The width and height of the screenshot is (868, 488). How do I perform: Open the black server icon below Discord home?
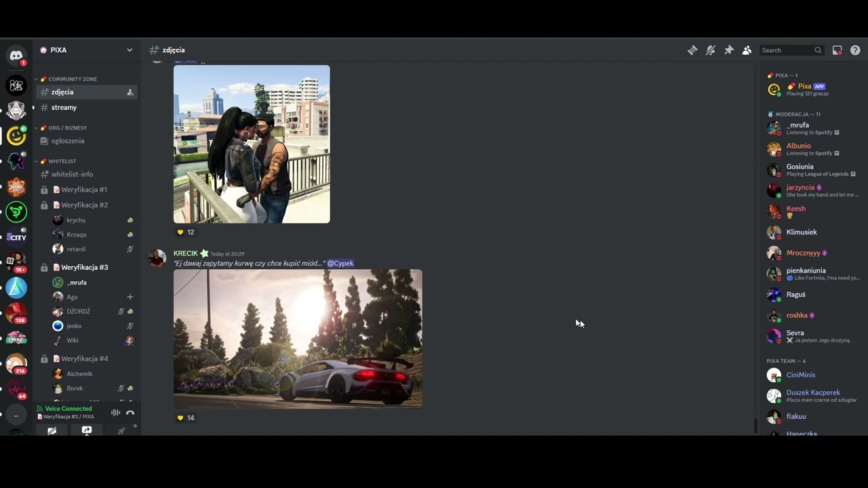pos(16,85)
